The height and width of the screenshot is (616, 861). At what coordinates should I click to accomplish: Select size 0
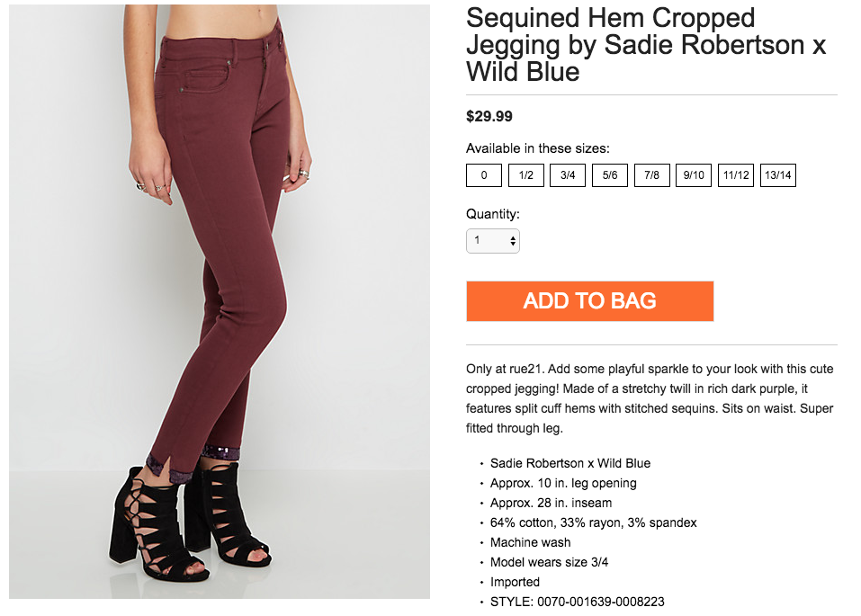click(x=484, y=175)
